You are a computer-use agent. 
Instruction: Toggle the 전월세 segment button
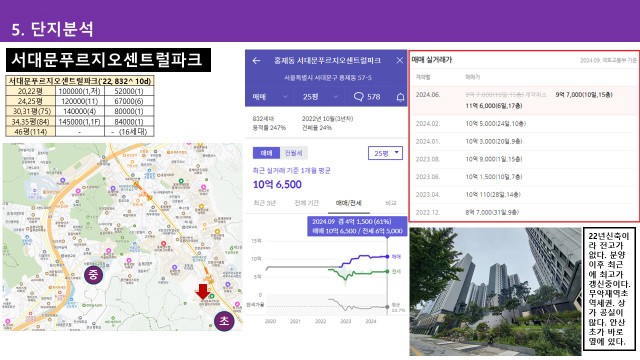tap(293, 153)
